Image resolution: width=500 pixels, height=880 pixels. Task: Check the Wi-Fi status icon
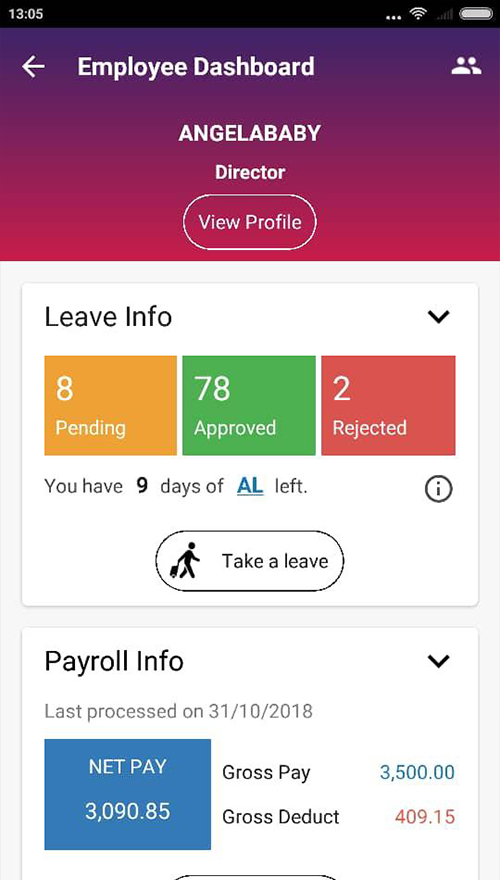pos(419,13)
